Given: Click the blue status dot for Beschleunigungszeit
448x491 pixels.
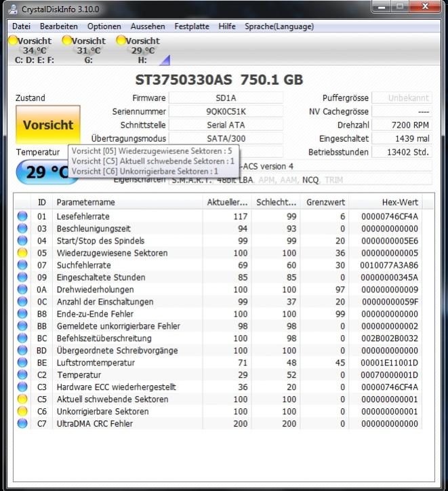Looking at the screenshot, I should click(22, 229).
